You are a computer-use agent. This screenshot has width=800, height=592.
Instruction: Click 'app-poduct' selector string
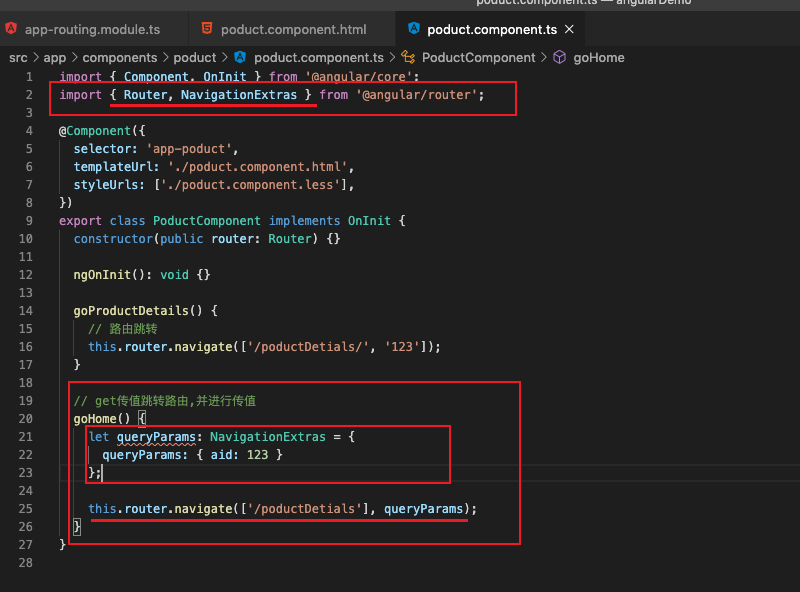point(189,149)
